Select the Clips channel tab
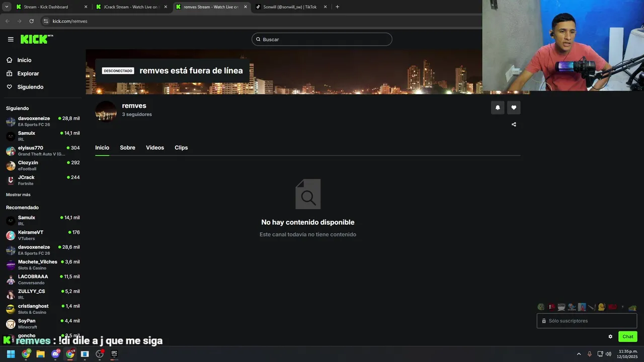Viewport: 644px width, 362px height. click(181, 148)
